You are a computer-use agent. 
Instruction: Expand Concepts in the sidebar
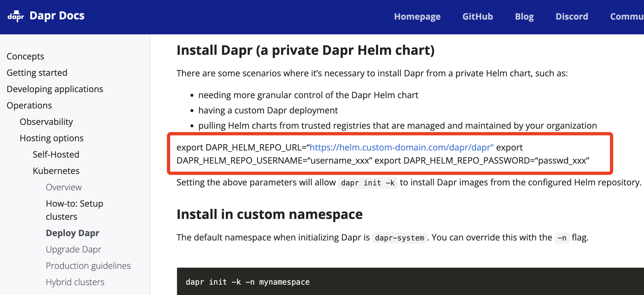click(25, 56)
